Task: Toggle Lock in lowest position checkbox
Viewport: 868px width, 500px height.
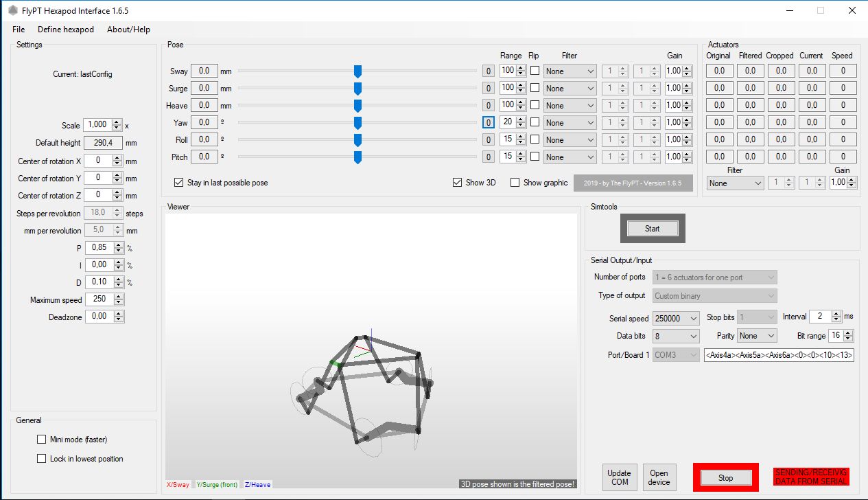Action: click(42, 459)
